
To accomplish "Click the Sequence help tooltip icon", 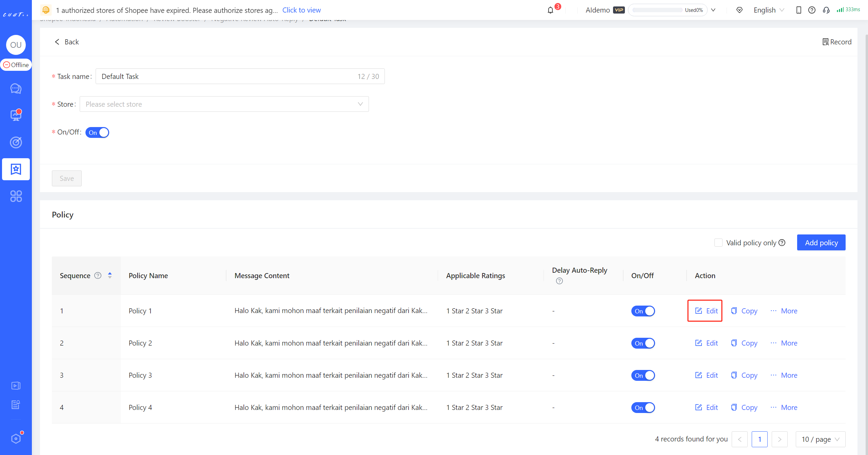I will [98, 275].
